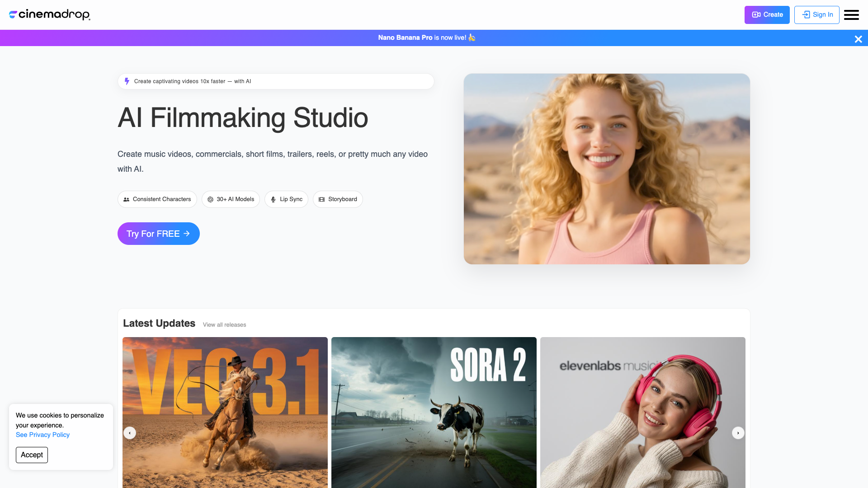Accept the cookies notice
The height and width of the screenshot is (488, 868).
point(32,455)
